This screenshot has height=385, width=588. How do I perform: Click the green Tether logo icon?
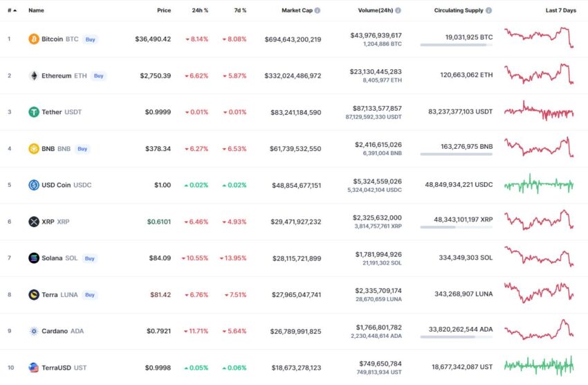(34, 111)
